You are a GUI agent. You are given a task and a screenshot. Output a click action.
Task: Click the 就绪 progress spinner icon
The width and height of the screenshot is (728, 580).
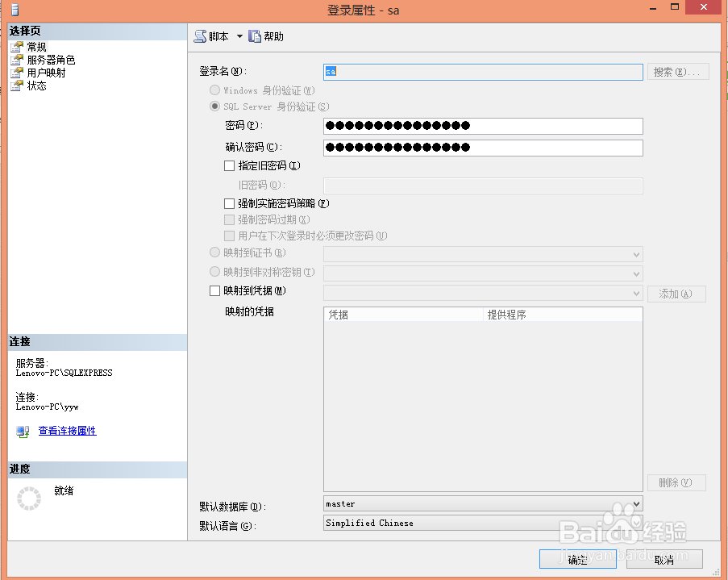(x=29, y=499)
